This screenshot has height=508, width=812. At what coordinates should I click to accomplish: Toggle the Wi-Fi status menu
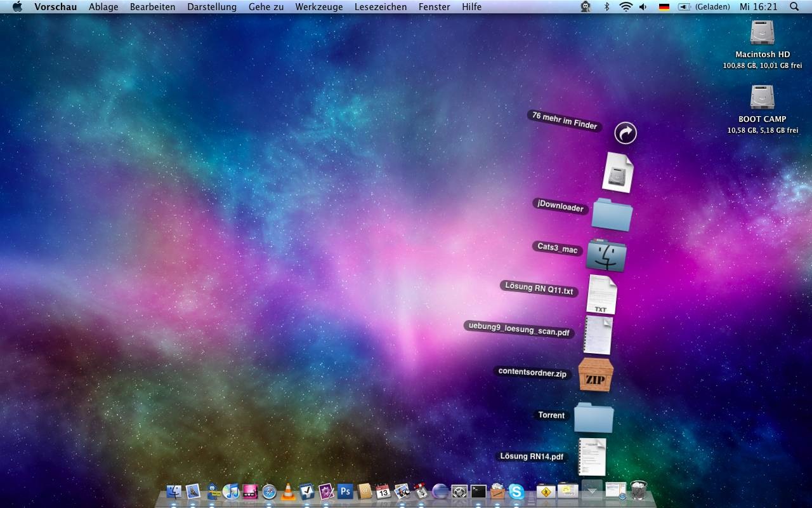pos(625,7)
